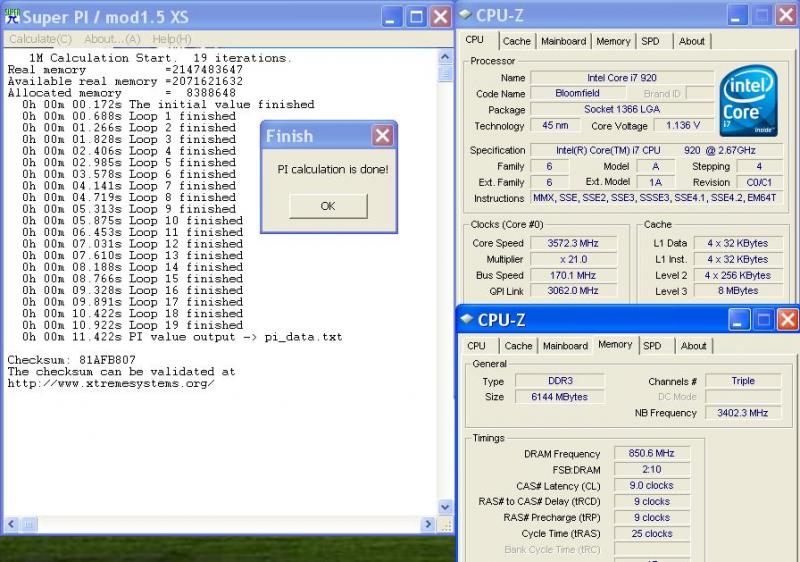Switch to Cache tab in top CPU-Z
Screen dimensions: 800x562
[x=516, y=41]
